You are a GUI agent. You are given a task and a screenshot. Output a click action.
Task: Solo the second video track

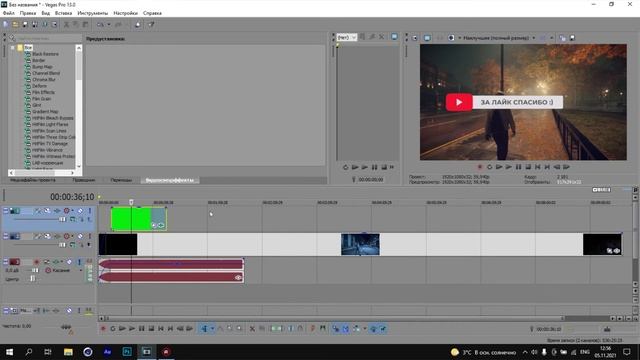[89, 236]
